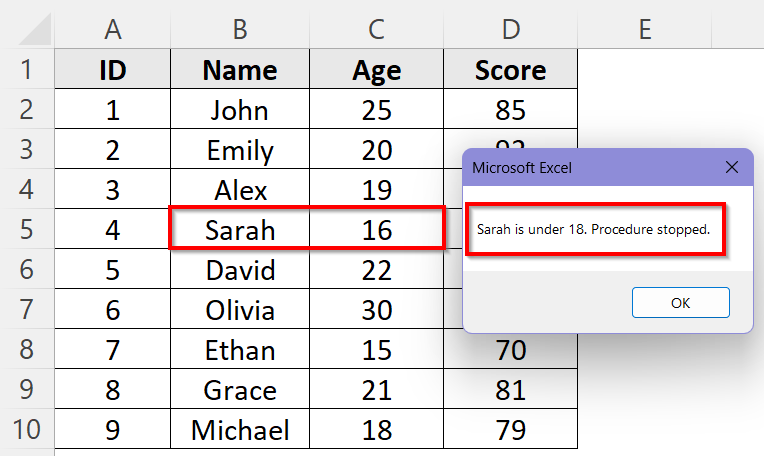Viewport: 764px width, 456px height.
Task: Click the dialog message about Sarah
Action: pos(593,229)
